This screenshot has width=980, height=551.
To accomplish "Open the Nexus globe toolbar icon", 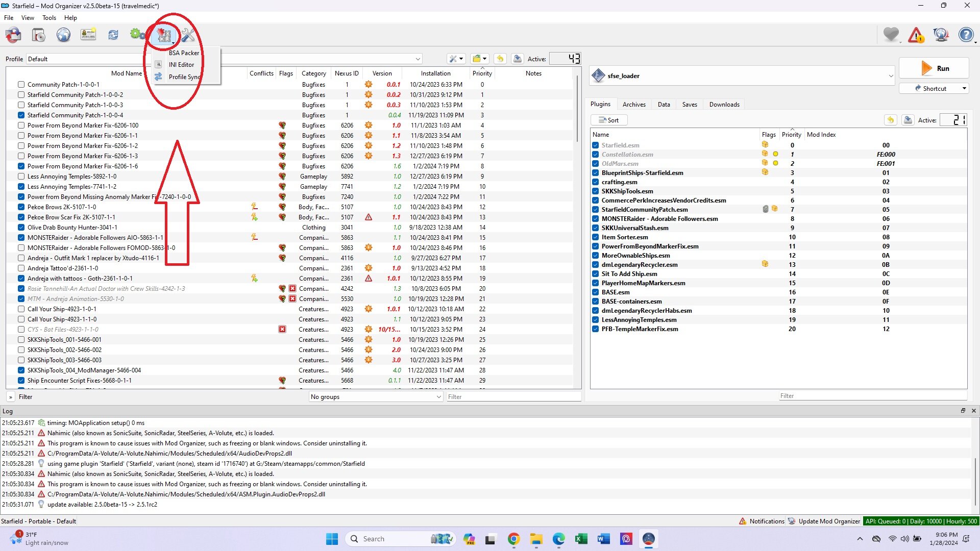I will [x=63, y=35].
